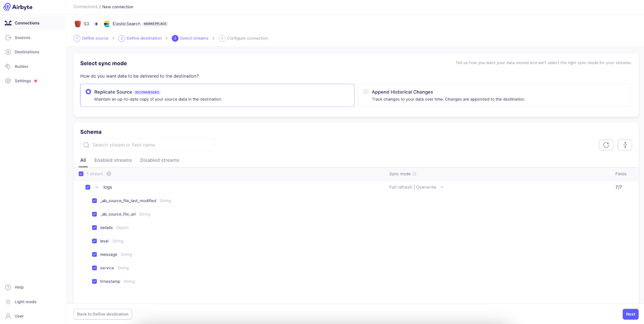Collapse the logs stream chevron
The height and width of the screenshot is (324, 644).
click(x=97, y=187)
